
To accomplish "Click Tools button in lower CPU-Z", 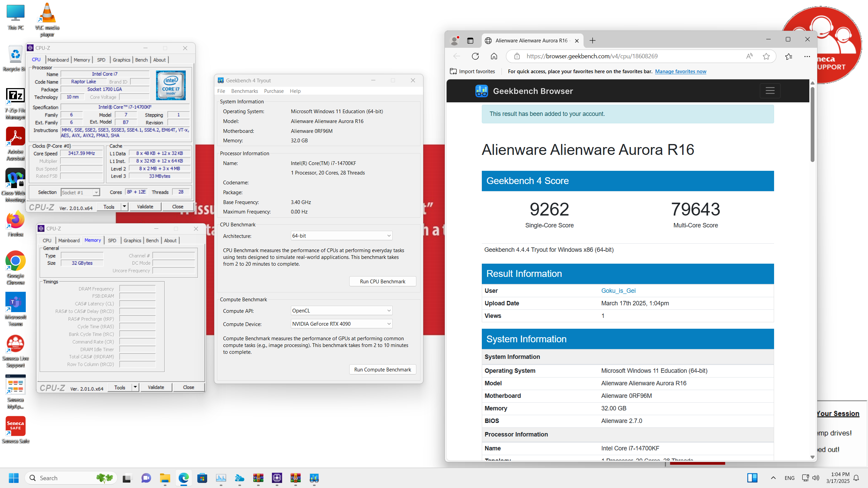I will [120, 387].
